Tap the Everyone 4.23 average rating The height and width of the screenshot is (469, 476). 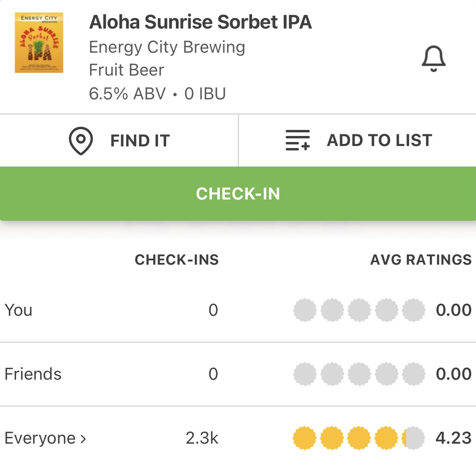click(x=453, y=438)
